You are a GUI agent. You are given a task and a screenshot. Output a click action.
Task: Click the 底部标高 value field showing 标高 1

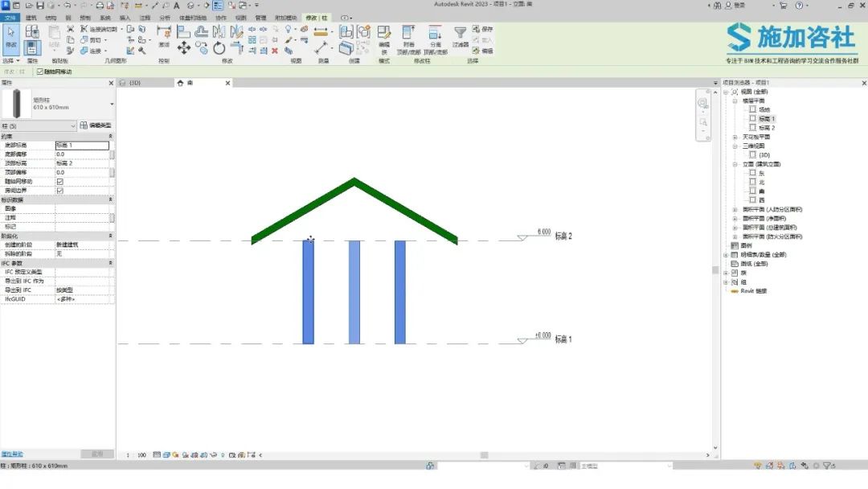82,145
